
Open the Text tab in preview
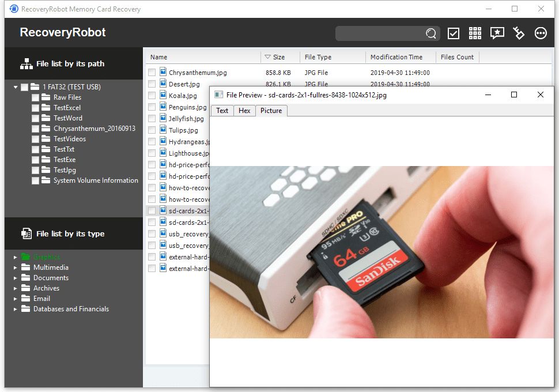point(222,111)
